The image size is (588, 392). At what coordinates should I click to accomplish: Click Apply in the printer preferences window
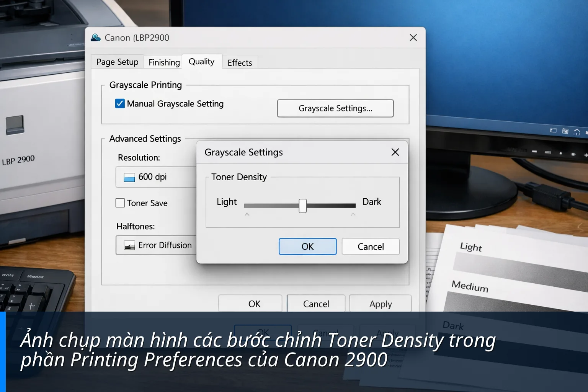381,304
